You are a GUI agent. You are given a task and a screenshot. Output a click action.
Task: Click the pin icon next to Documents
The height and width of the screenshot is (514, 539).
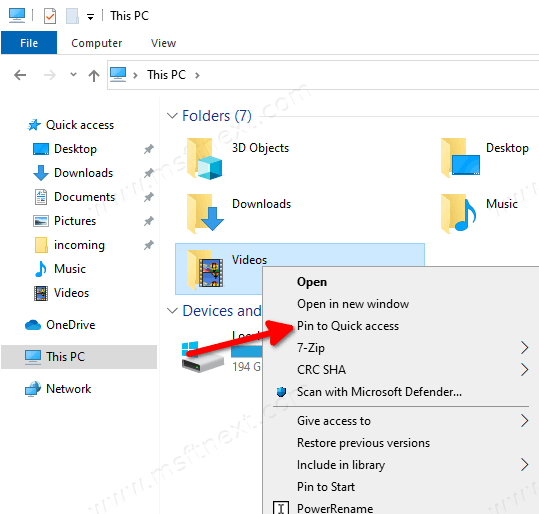tap(148, 197)
